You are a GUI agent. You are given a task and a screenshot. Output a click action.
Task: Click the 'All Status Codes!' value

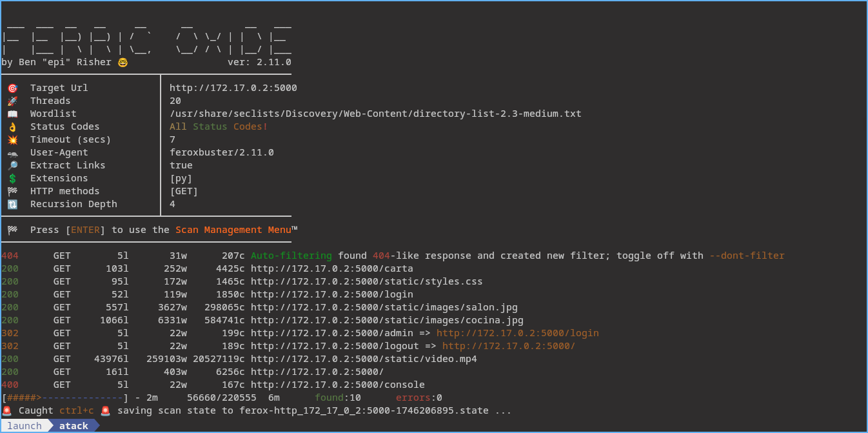tap(219, 126)
